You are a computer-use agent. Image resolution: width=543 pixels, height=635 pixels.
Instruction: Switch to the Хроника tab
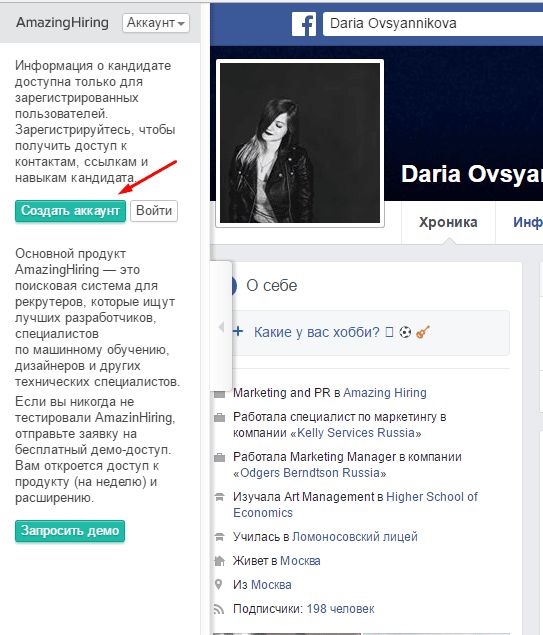tap(448, 222)
